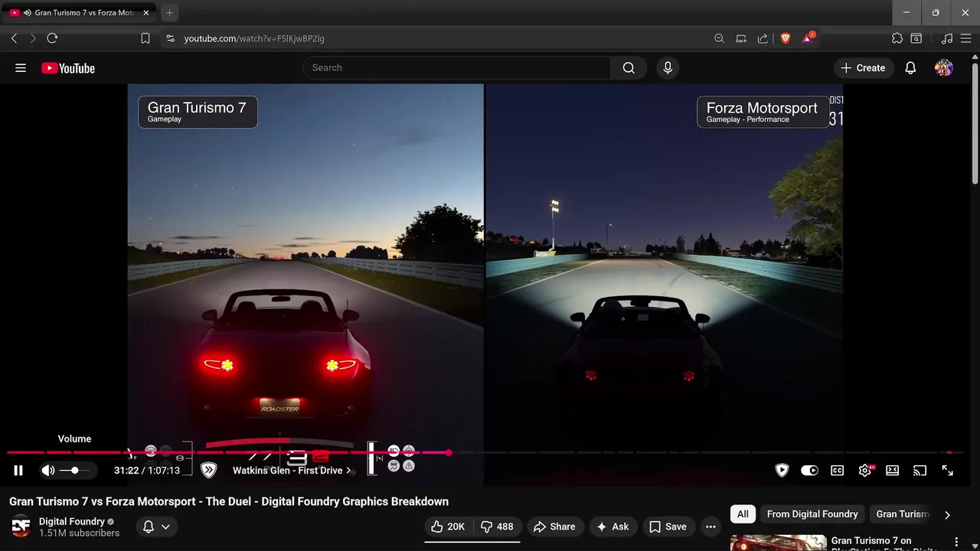Open the account avatar menu
This screenshot has height=551, width=980.
click(x=944, y=68)
